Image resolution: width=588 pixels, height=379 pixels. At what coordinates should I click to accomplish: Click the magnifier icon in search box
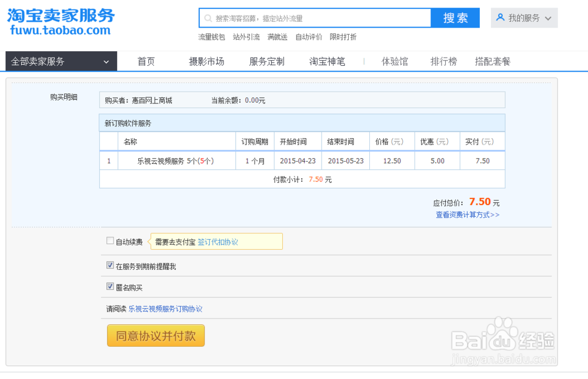(x=208, y=18)
